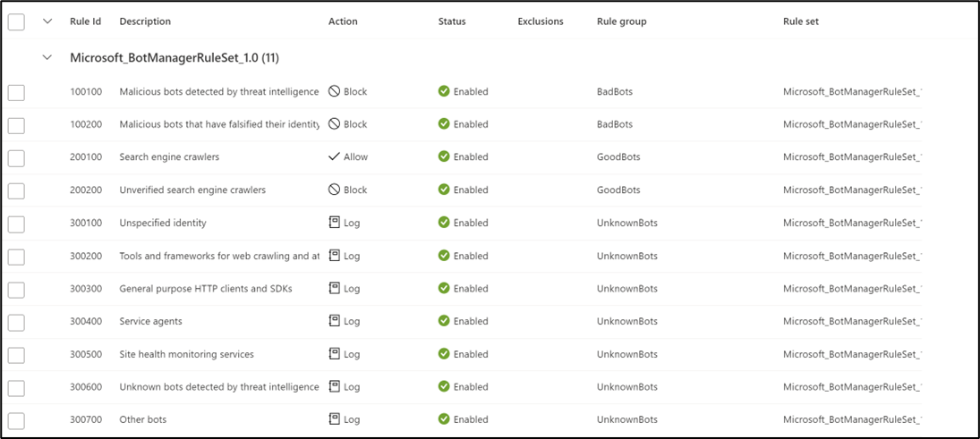Tick the checkbox for rule 300600

click(x=16, y=388)
